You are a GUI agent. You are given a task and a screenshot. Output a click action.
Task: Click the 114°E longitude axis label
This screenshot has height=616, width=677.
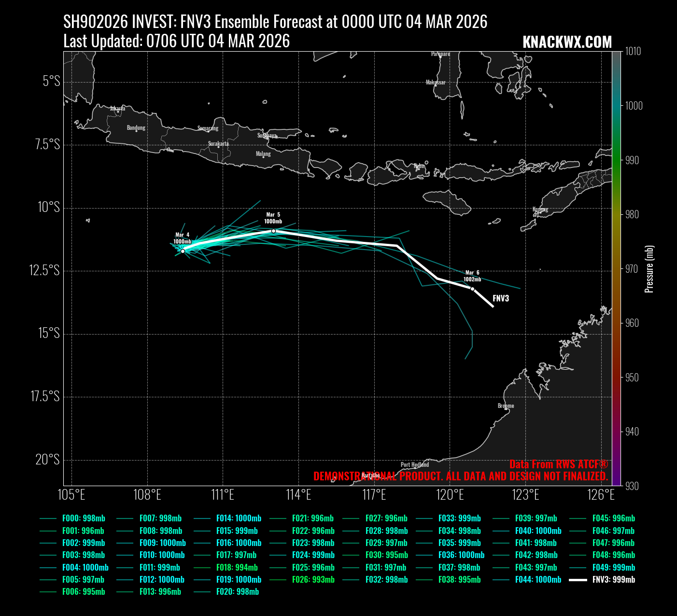click(298, 495)
